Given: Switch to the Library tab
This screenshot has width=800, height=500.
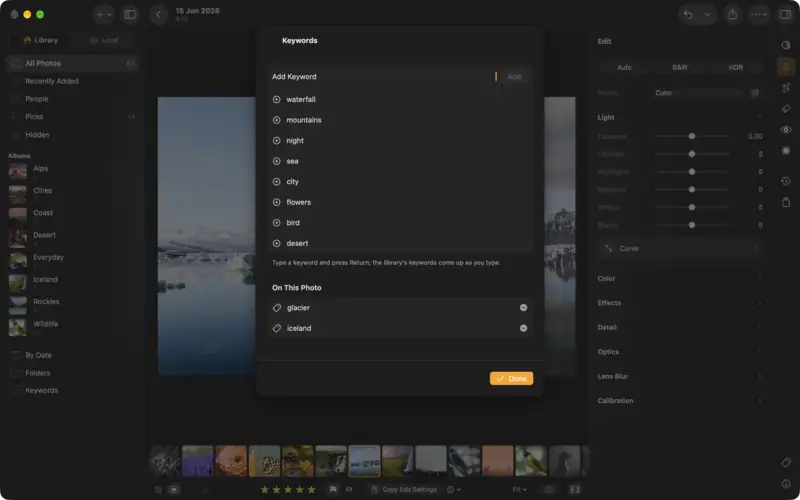Looking at the screenshot, I should (40, 40).
